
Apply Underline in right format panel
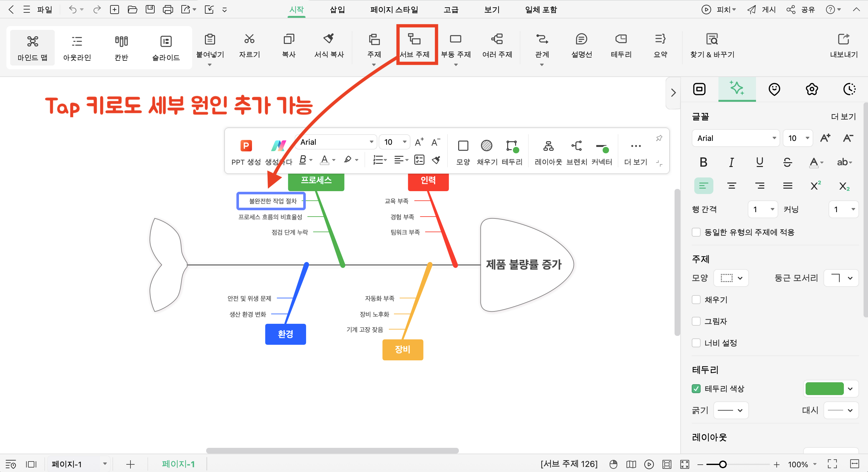click(x=759, y=163)
